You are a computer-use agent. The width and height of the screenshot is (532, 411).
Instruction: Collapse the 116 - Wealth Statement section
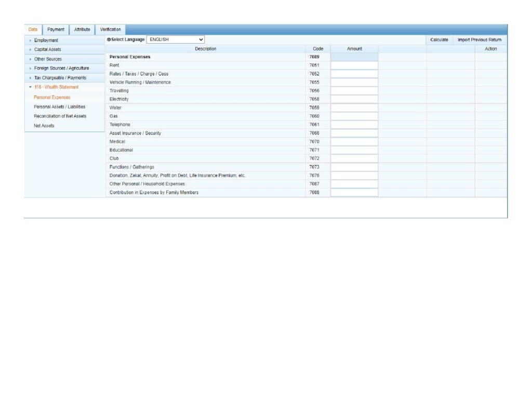pyautogui.click(x=56, y=87)
